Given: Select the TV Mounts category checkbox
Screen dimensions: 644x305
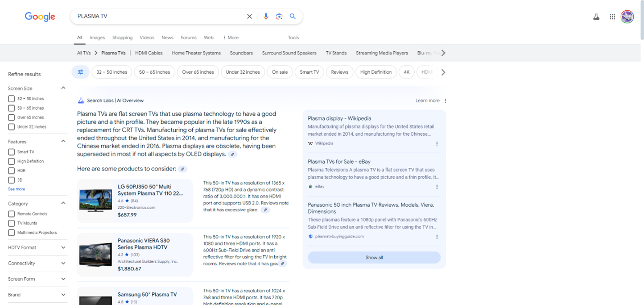Looking at the screenshot, I should pyautogui.click(x=12, y=223).
